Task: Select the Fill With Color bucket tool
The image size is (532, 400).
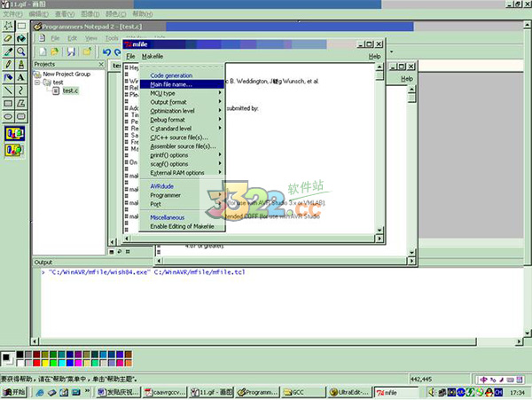Action: pyautogui.click(x=21, y=39)
